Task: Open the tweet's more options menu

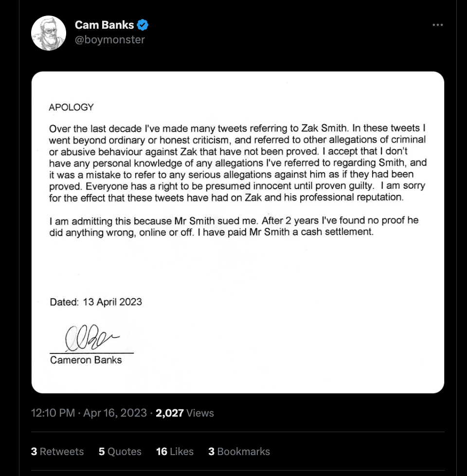Action: click(x=438, y=25)
